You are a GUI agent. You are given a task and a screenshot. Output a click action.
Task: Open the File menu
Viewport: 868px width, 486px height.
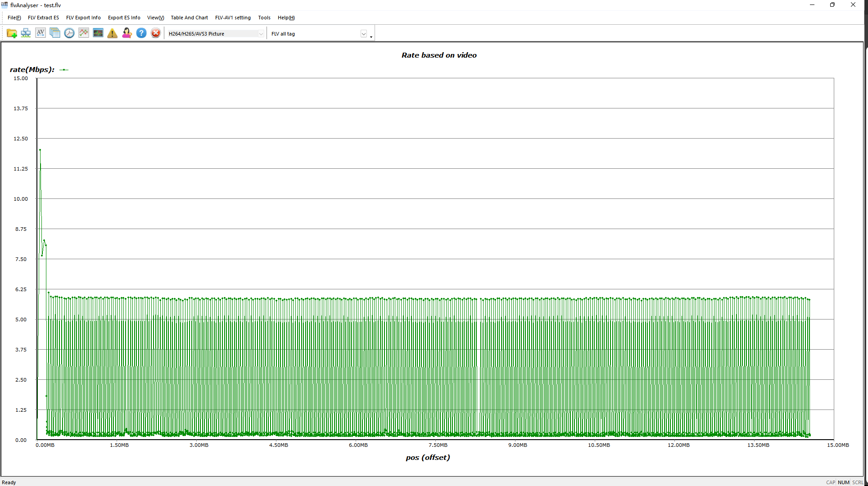pos(14,18)
